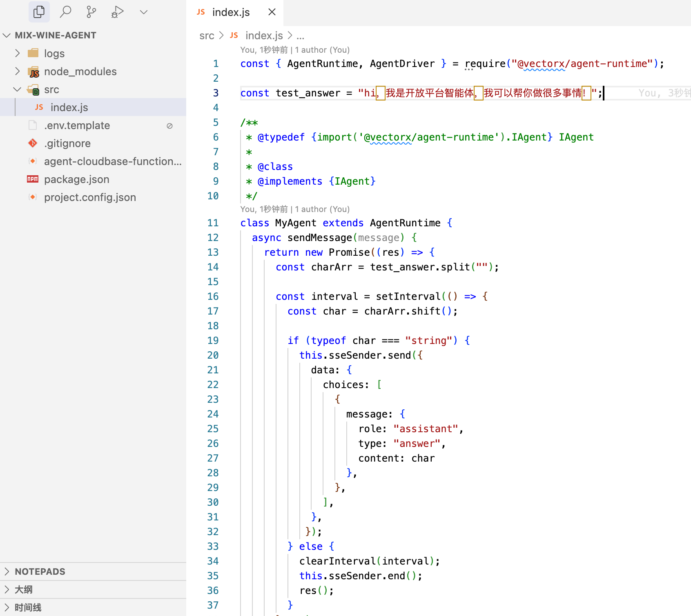Click the JS icon in the breadcrumb
Screen dimensions: 691x616
234,36
